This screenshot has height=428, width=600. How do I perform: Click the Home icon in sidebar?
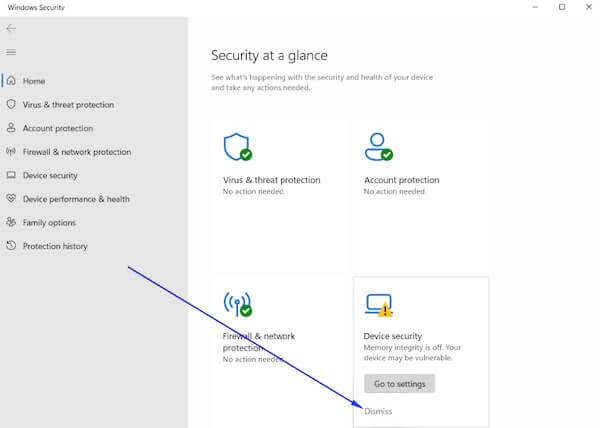coord(12,81)
